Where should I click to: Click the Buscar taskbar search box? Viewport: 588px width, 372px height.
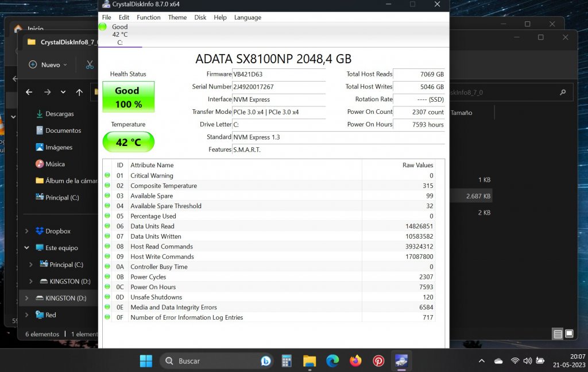216,361
